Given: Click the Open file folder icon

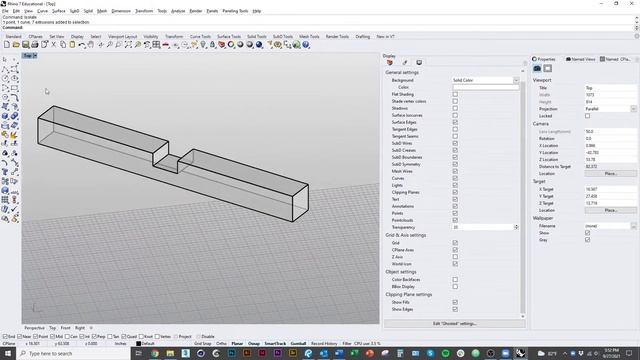Looking at the screenshot, I should pyautogui.click(x=16, y=45).
